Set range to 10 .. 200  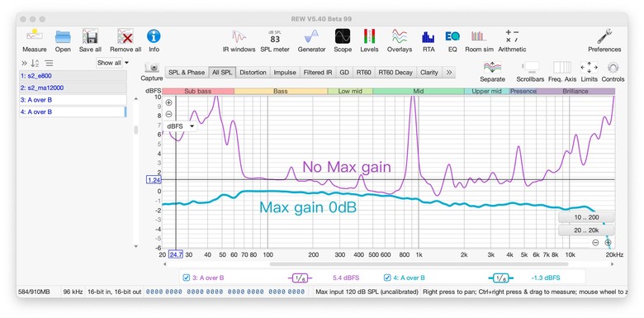coord(586,217)
